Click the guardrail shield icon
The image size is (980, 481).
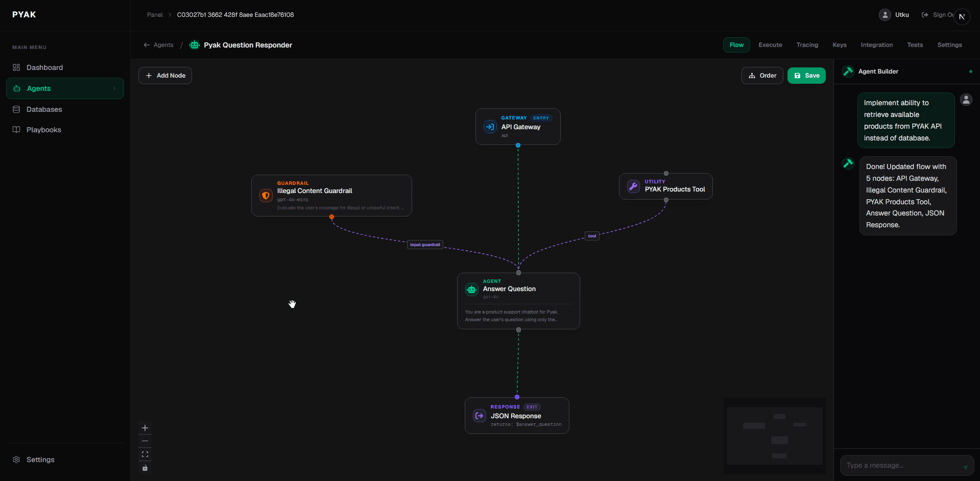tap(266, 196)
